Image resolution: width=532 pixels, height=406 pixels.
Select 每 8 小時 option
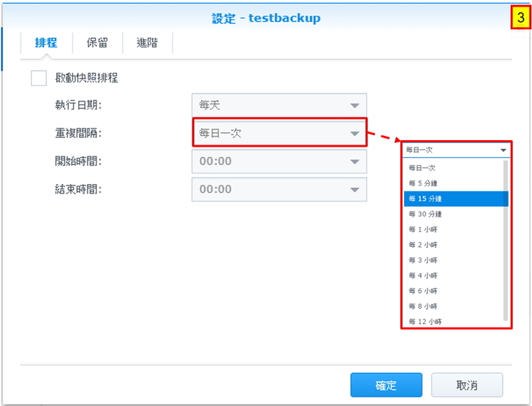point(454,307)
